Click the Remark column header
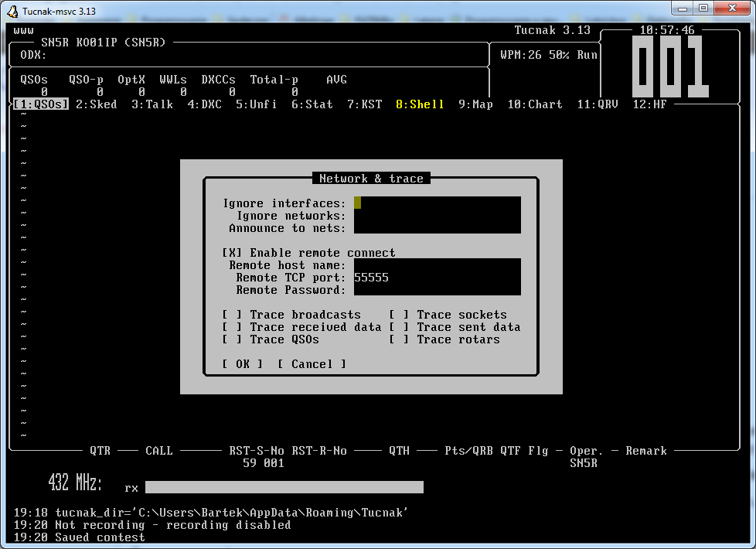 click(x=646, y=451)
